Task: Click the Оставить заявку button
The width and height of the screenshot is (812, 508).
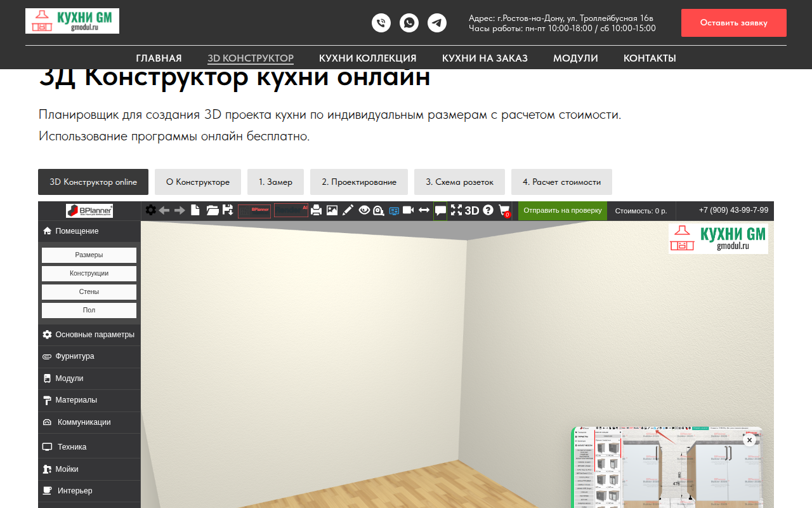Action: [x=734, y=23]
